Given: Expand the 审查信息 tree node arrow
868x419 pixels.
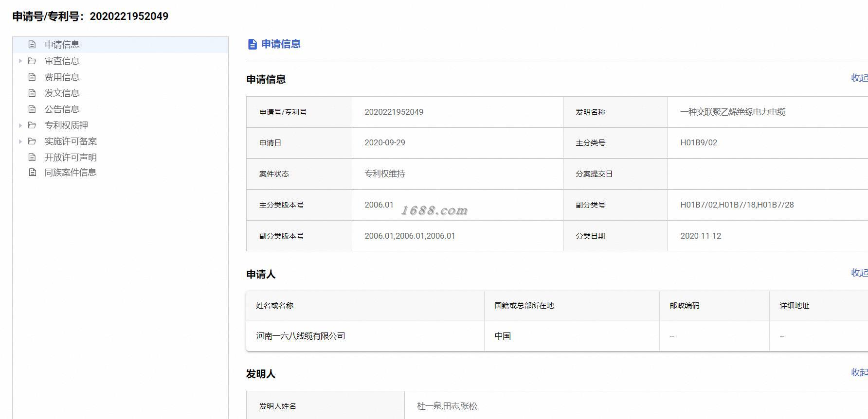Looking at the screenshot, I should pos(20,61).
